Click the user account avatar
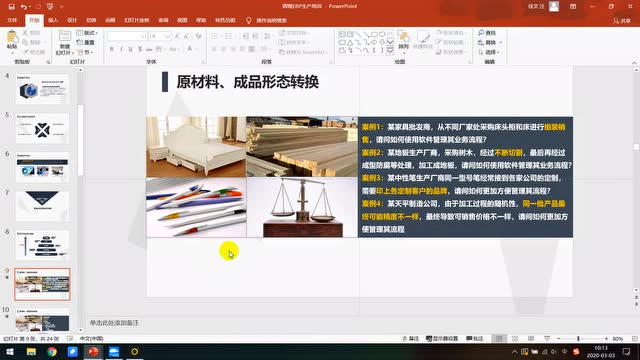Viewport: 640px width, 360px height. point(554,6)
